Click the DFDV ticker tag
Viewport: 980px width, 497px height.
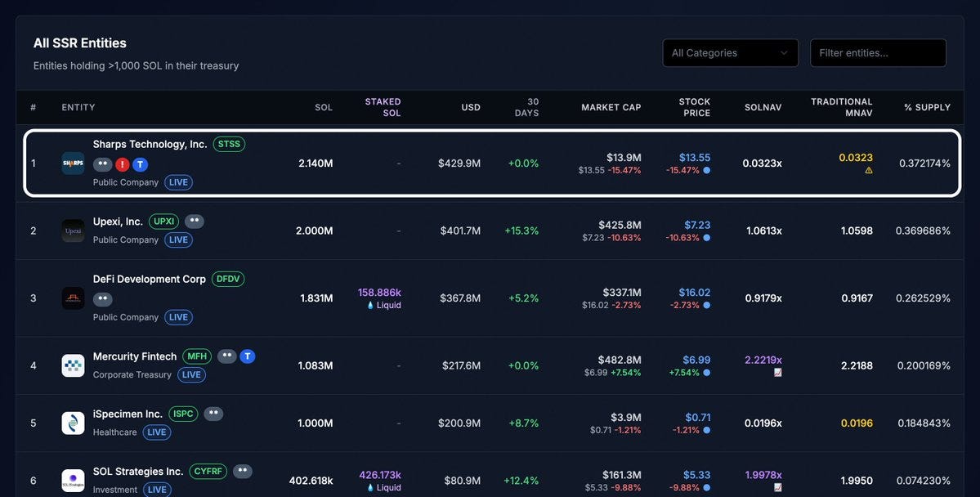pos(228,279)
